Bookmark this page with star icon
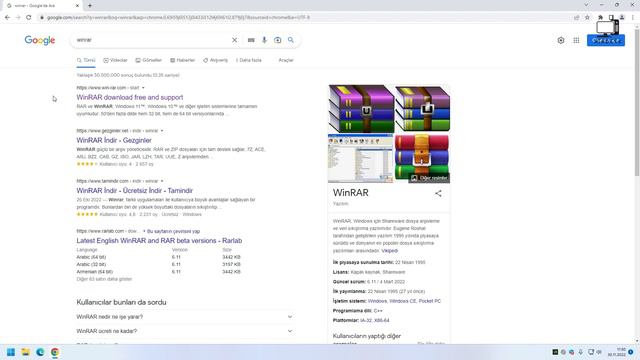Image resolution: width=640 pixels, height=360 pixels. tap(587, 18)
